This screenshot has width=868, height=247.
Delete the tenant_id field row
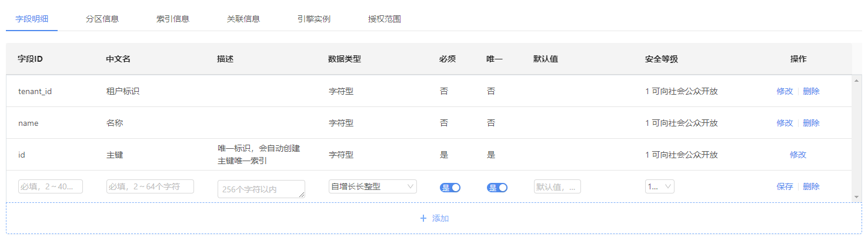(x=811, y=91)
